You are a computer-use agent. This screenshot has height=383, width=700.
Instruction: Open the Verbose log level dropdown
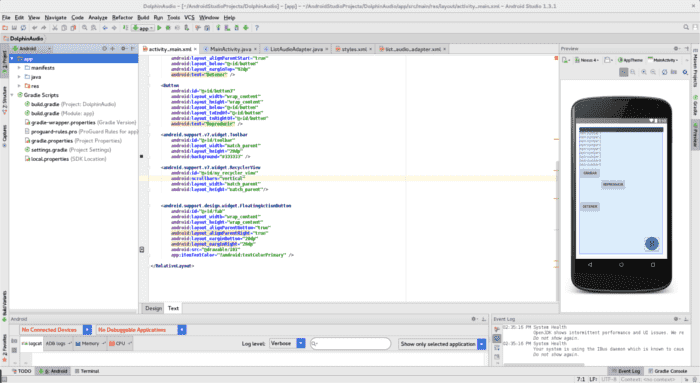287,343
